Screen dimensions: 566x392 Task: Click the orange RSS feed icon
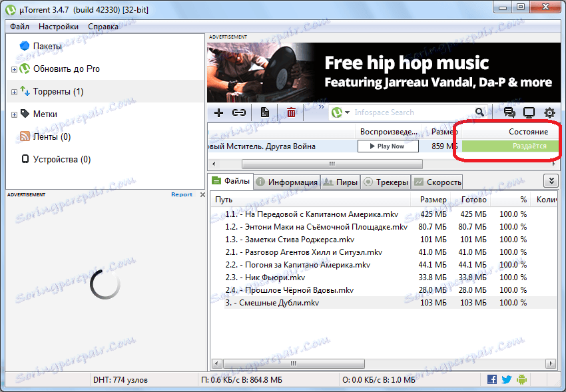(25, 136)
